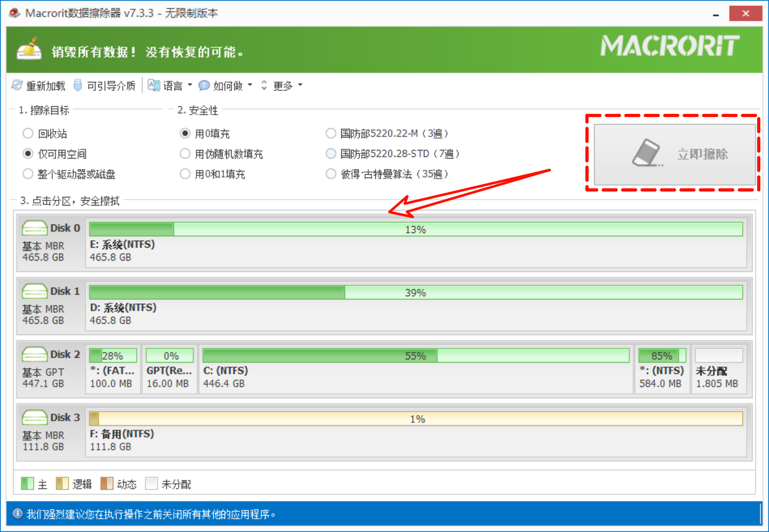The width and height of the screenshot is (769, 532).
Task: Open the 如何做 menu label
Action: pyautogui.click(x=228, y=86)
